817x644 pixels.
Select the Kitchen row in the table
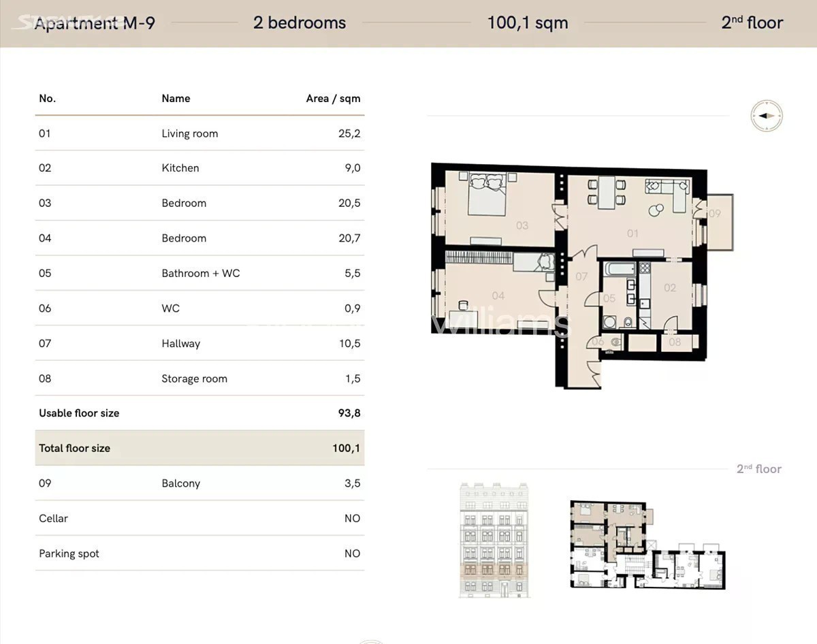(199, 168)
